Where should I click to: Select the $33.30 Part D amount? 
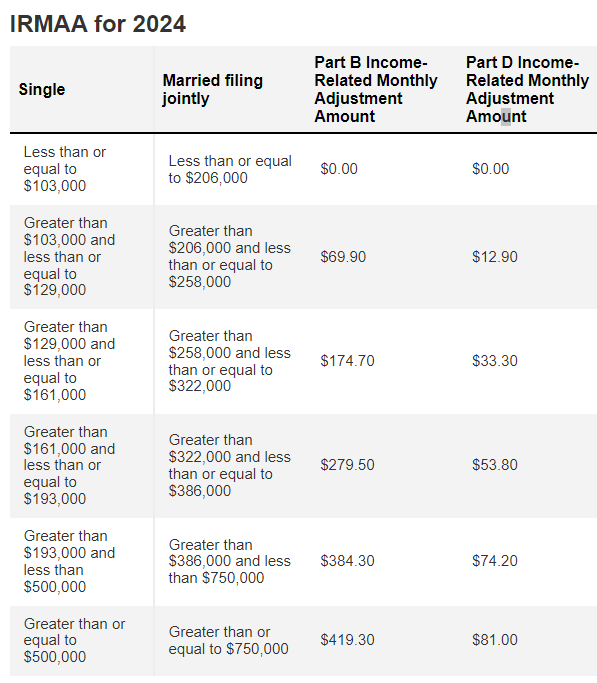[x=495, y=361]
